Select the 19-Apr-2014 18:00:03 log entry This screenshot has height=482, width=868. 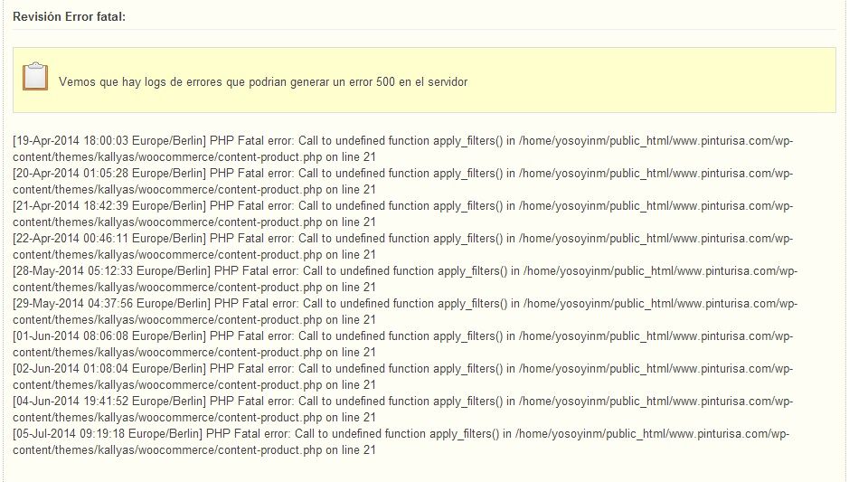click(x=403, y=149)
